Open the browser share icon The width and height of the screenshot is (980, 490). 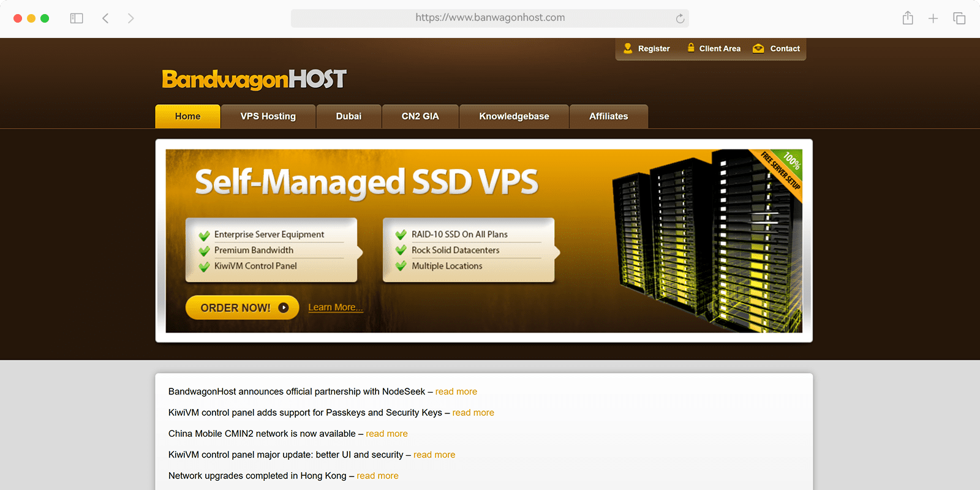click(x=908, y=18)
